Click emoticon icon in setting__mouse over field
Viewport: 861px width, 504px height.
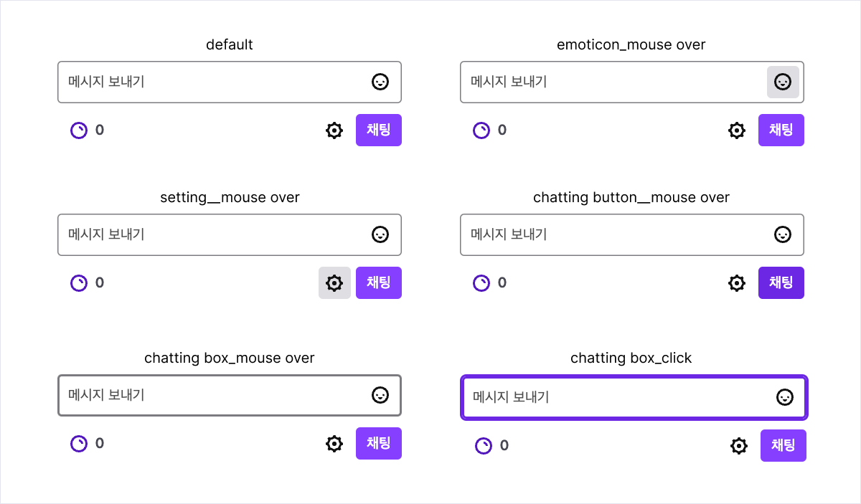tap(380, 234)
